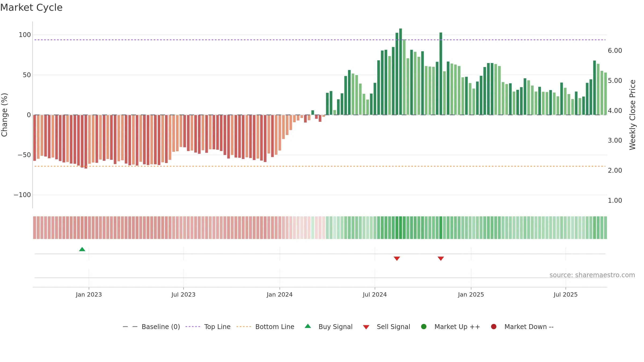Viewport: 644px width, 362px height.
Task: Click the orange dotted Bottom Line legend icon
Action: [x=244, y=327]
